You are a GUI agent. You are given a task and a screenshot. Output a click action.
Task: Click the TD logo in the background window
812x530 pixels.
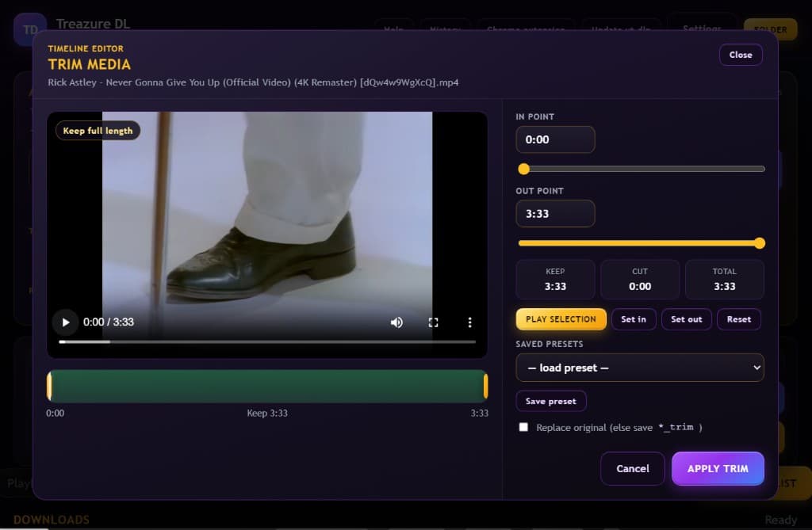30,29
